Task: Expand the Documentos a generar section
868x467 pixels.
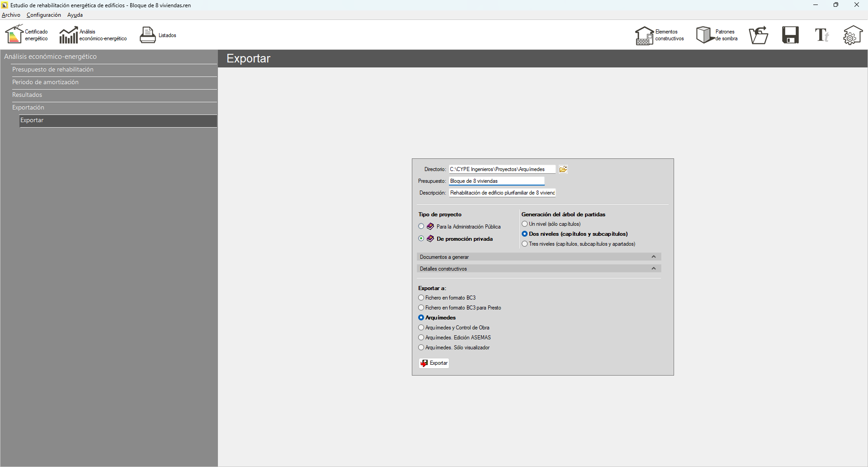Action: pos(539,257)
